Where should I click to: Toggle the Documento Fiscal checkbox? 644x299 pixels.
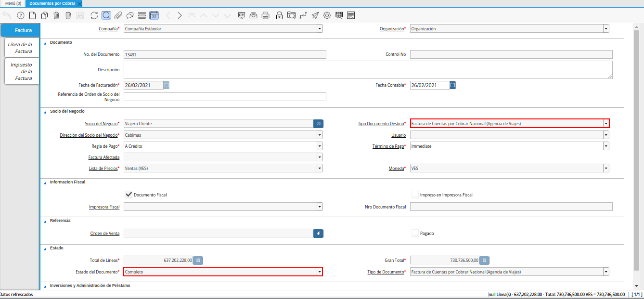[x=129, y=195]
